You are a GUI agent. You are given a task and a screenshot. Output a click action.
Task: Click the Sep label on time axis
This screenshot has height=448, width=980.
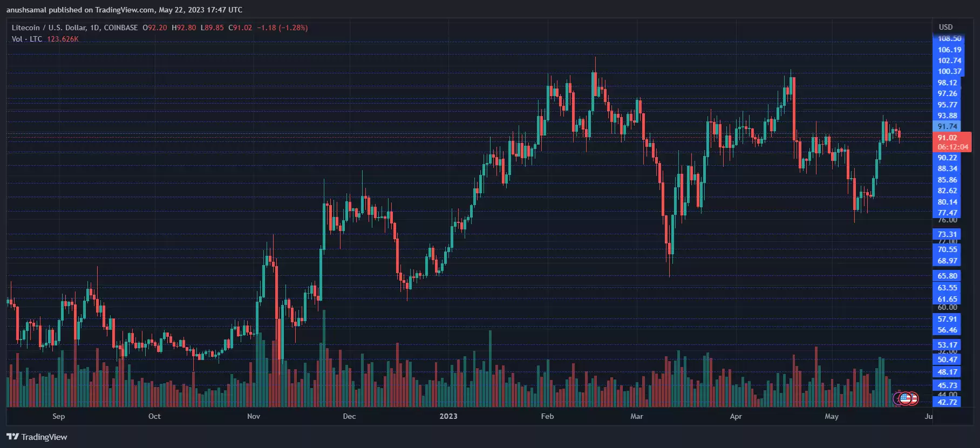pyautogui.click(x=58, y=416)
